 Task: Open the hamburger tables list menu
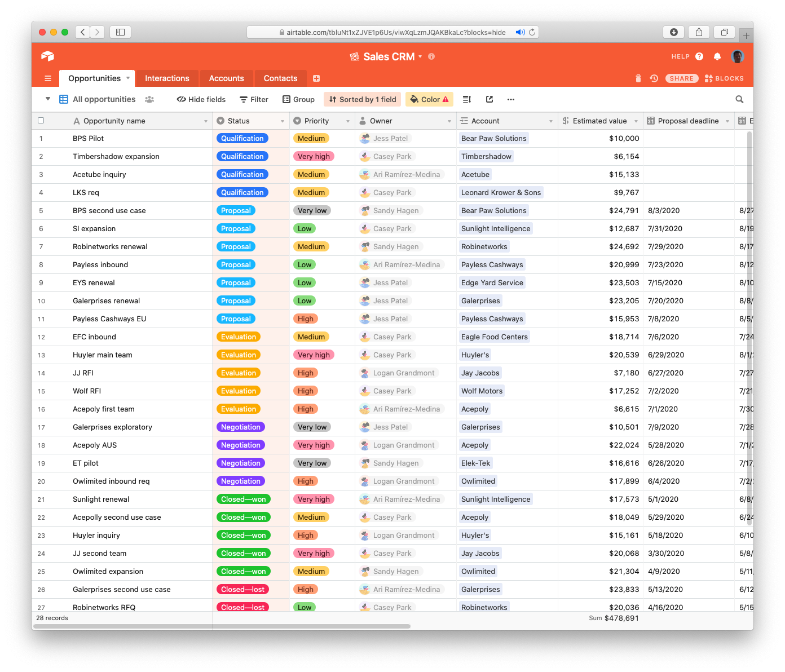tap(48, 78)
